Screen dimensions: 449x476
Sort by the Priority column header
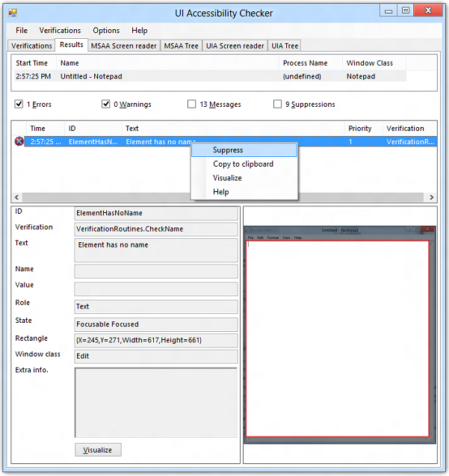pyautogui.click(x=363, y=129)
